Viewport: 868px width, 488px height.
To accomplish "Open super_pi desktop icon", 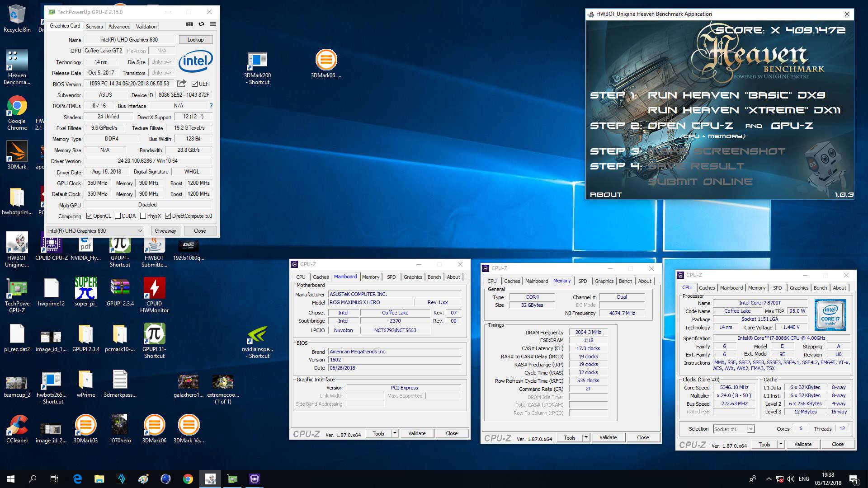I will (x=86, y=292).
